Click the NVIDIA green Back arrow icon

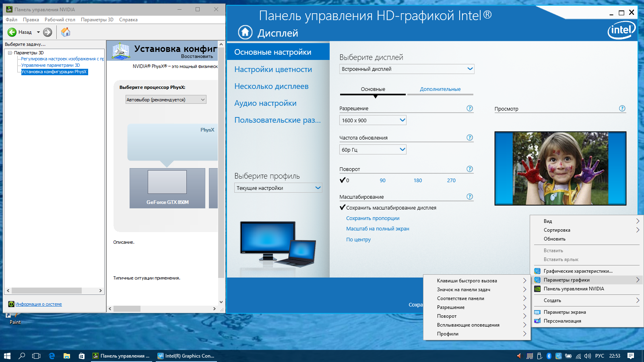(12, 32)
